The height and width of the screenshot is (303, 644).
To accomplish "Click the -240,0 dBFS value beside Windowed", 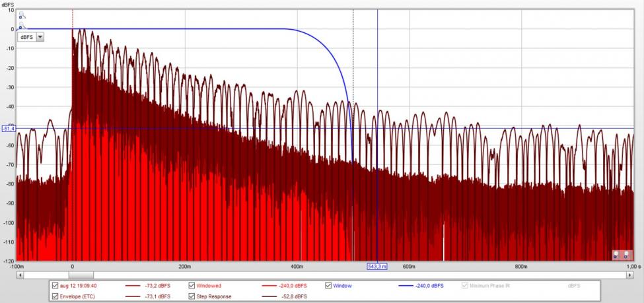I will tap(293, 285).
